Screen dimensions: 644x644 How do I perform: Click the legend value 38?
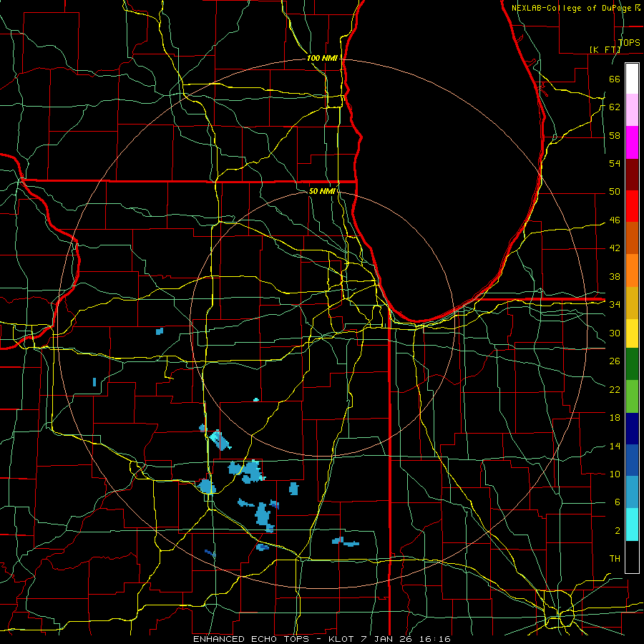(615, 276)
